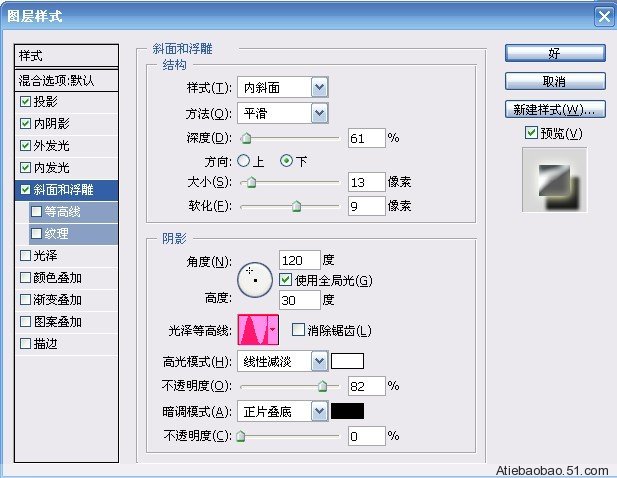This screenshot has width=617, height=478.
Task: Expand the gloss contour picker arrow
Action: 272,330
